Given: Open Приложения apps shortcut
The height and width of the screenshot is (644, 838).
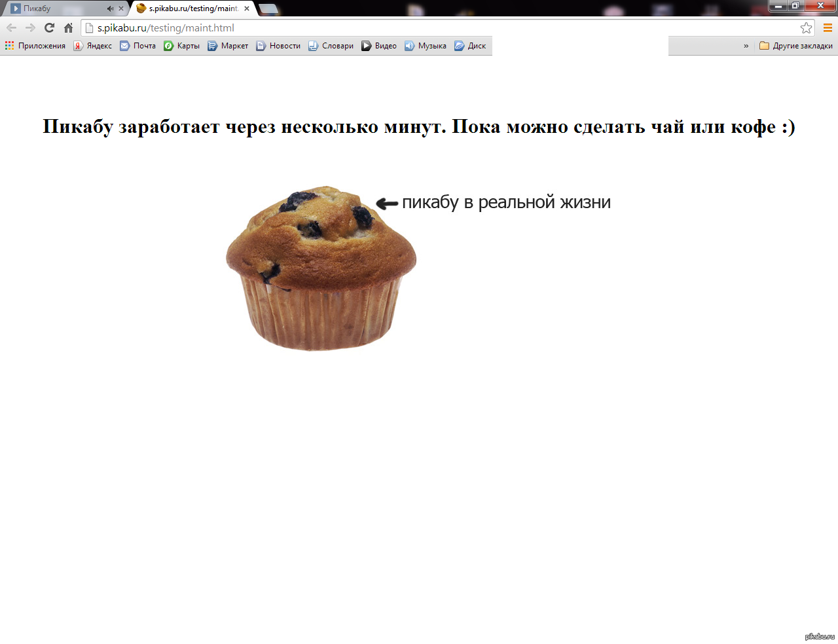Looking at the screenshot, I should pos(35,46).
